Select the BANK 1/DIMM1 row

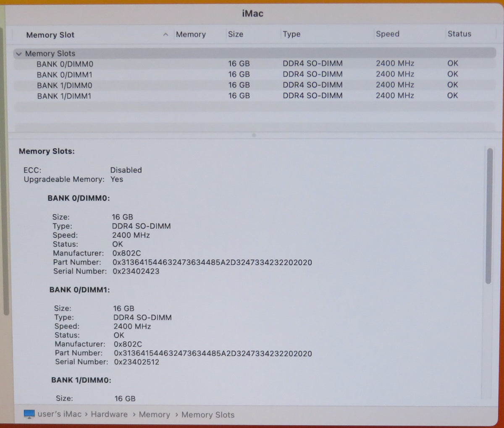pyautogui.click(x=255, y=96)
